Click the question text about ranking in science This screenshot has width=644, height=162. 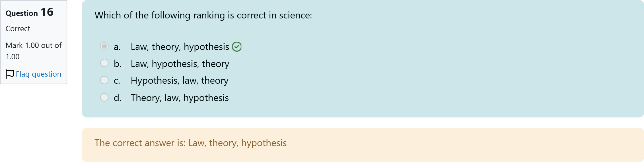click(203, 15)
